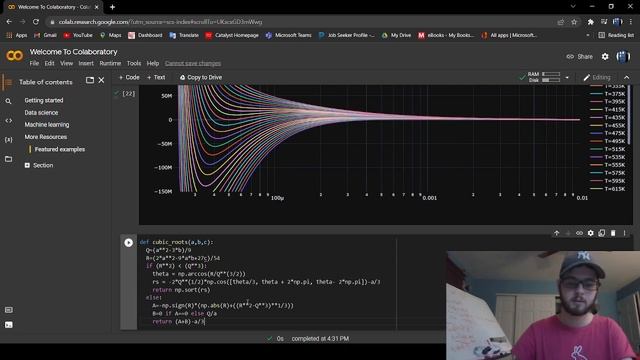Click the Share button
640x360 pixels.
tap(580, 57)
